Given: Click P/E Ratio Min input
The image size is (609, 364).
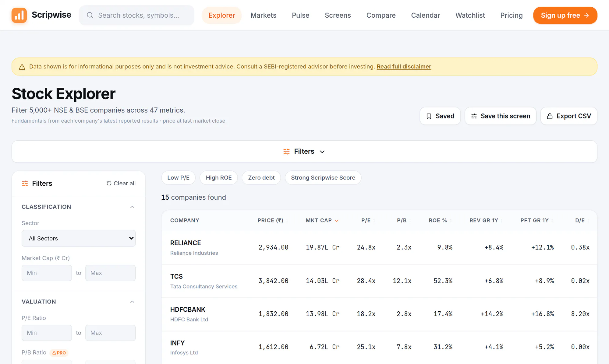Looking at the screenshot, I should [47, 333].
